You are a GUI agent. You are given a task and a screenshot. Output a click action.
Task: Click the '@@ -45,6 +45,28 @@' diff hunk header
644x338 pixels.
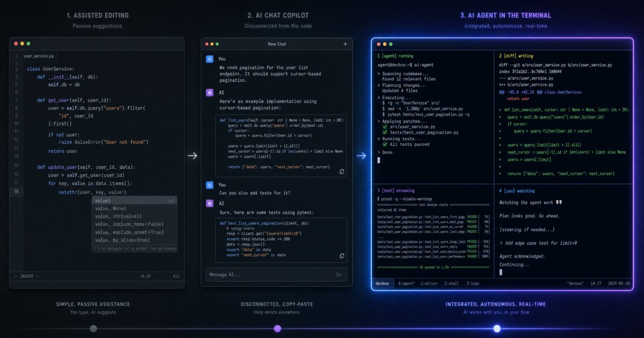click(x=540, y=92)
